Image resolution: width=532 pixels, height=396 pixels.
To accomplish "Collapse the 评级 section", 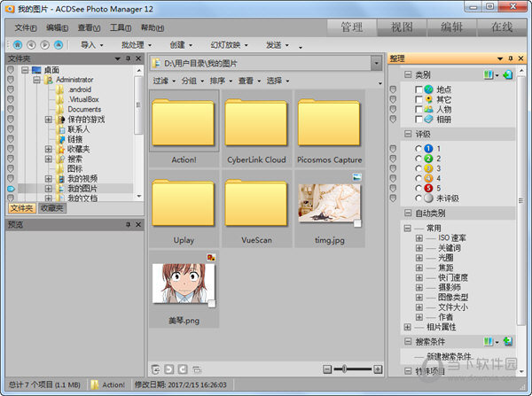I will pyautogui.click(x=408, y=134).
